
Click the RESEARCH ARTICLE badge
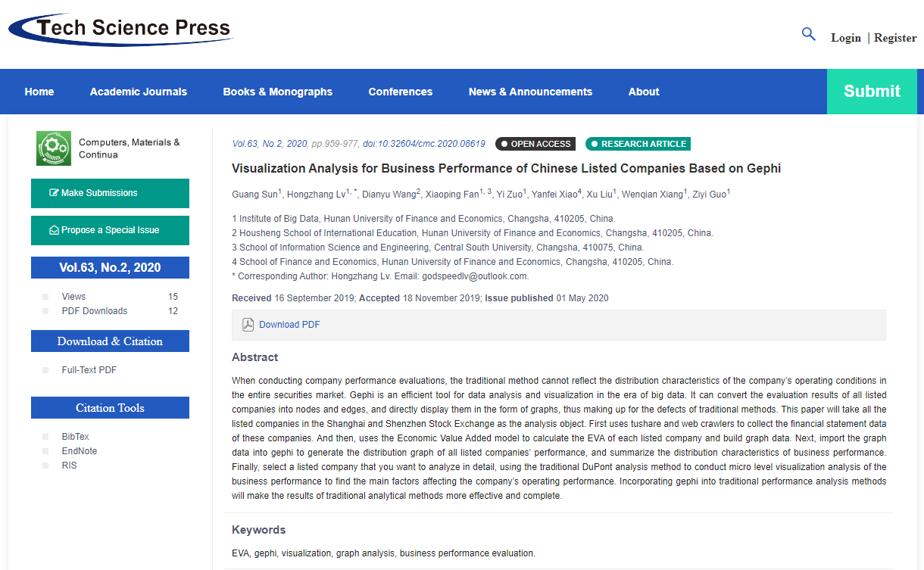(638, 144)
